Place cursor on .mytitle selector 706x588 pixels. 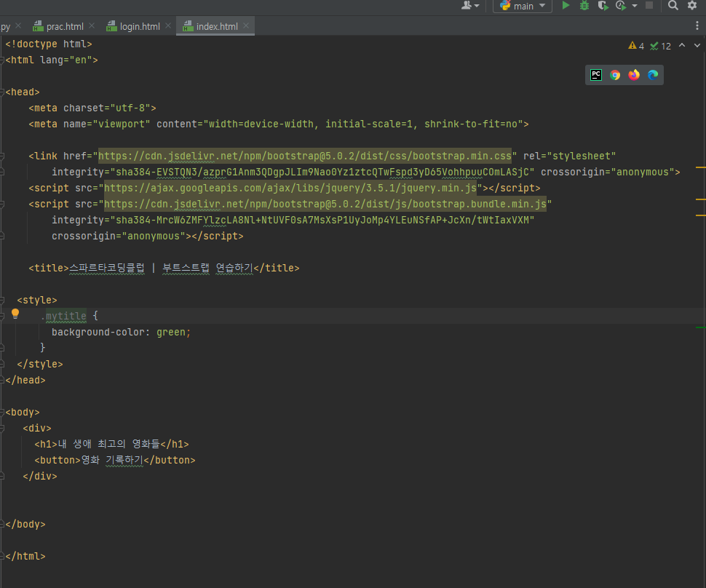(x=63, y=316)
